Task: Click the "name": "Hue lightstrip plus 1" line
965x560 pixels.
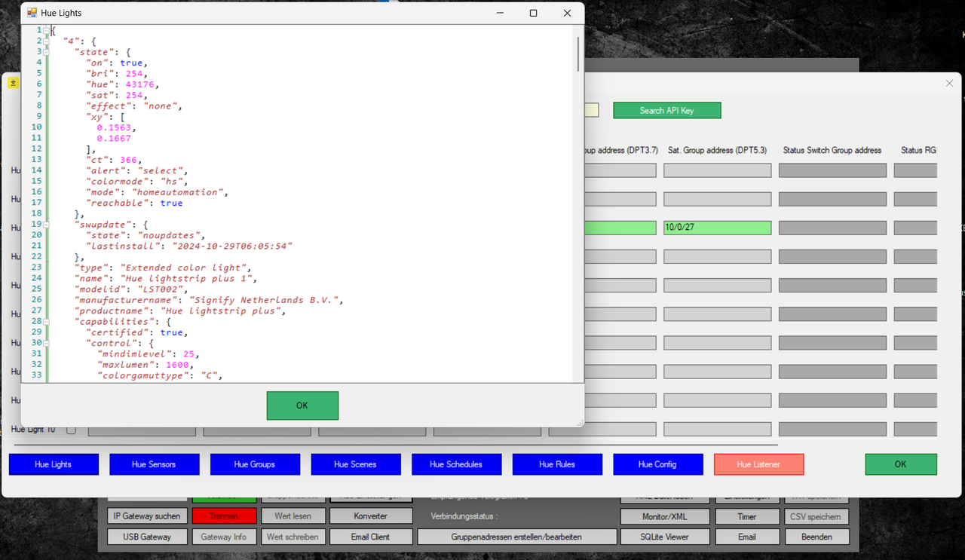Action: [164, 278]
